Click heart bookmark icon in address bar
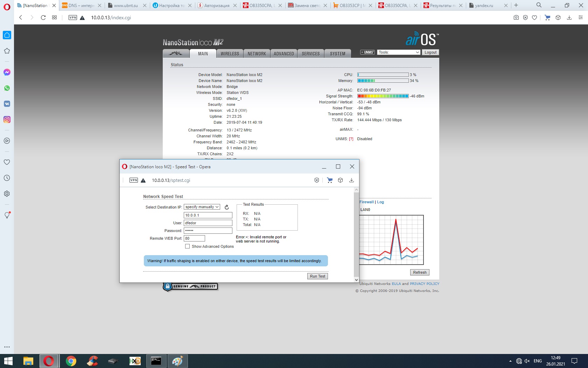Image resolution: width=588 pixels, height=368 pixels. [x=534, y=18]
